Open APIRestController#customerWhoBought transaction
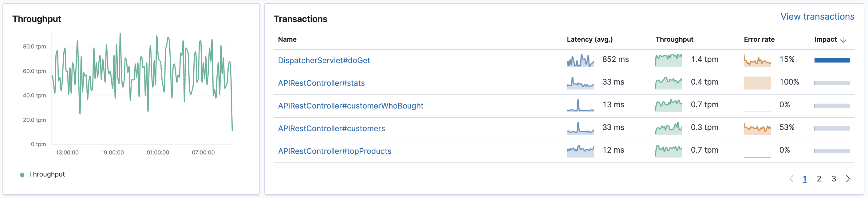The width and height of the screenshot is (868, 198). [x=350, y=106]
